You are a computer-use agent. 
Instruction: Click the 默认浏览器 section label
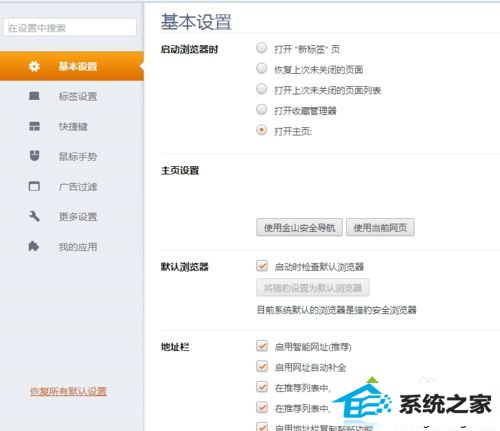184,266
